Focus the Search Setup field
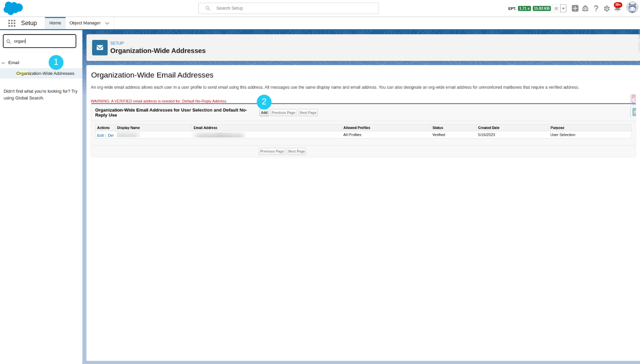640x364 pixels. pos(289,8)
